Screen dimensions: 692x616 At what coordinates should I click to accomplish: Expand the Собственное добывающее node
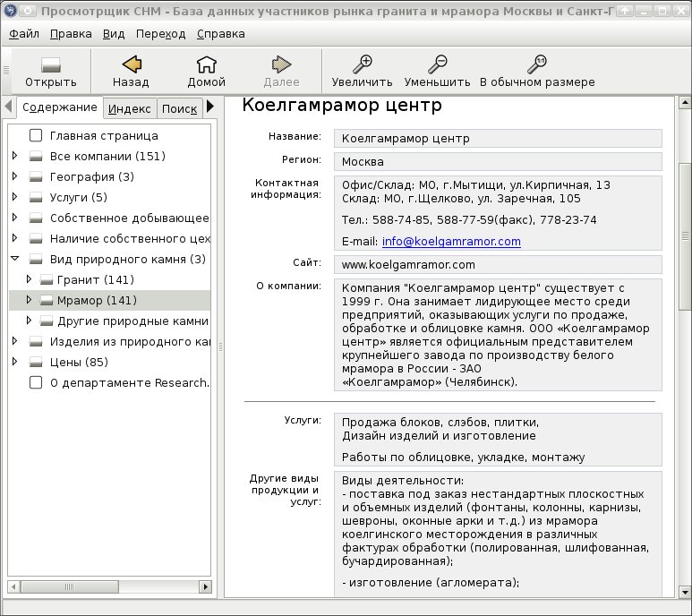tap(14, 217)
